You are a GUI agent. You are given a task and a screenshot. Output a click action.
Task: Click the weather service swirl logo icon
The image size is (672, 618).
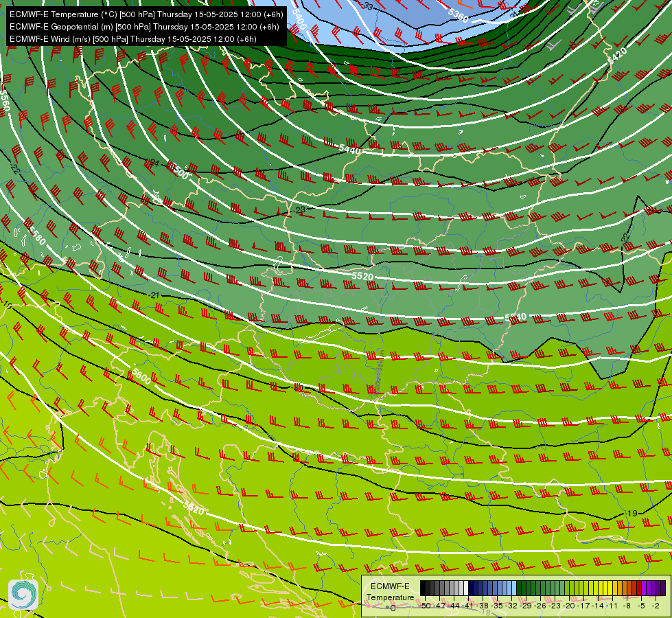click(23, 594)
